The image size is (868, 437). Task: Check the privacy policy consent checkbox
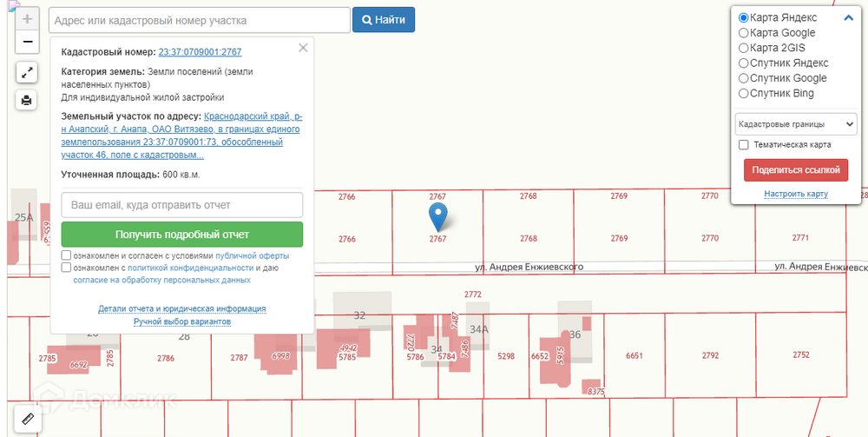point(67,268)
